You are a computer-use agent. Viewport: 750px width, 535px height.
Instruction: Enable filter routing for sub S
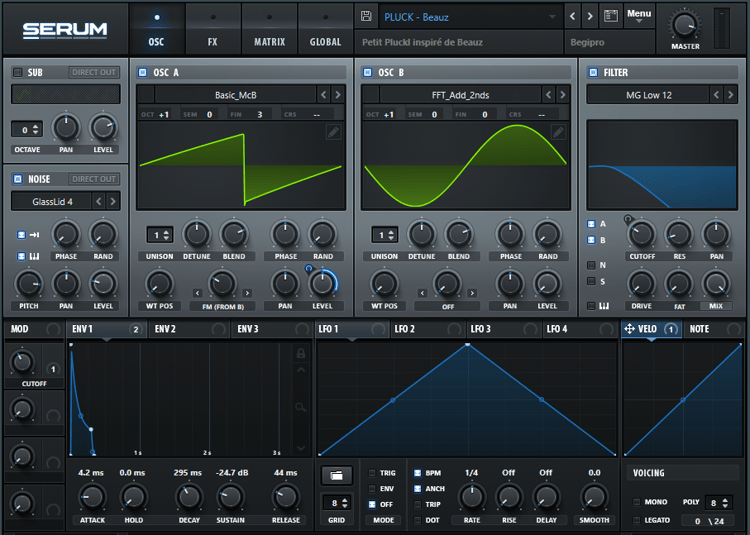[x=591, y=281]
